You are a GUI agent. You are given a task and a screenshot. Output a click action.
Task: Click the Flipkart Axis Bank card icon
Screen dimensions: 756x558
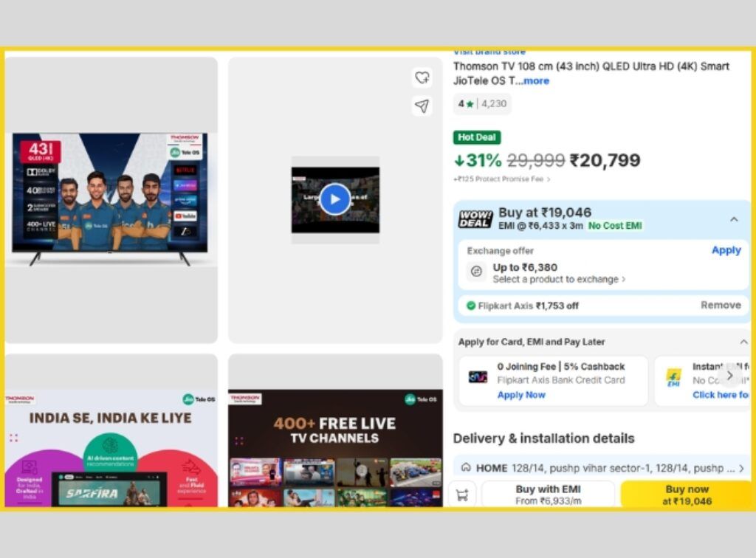coord(478,377)
